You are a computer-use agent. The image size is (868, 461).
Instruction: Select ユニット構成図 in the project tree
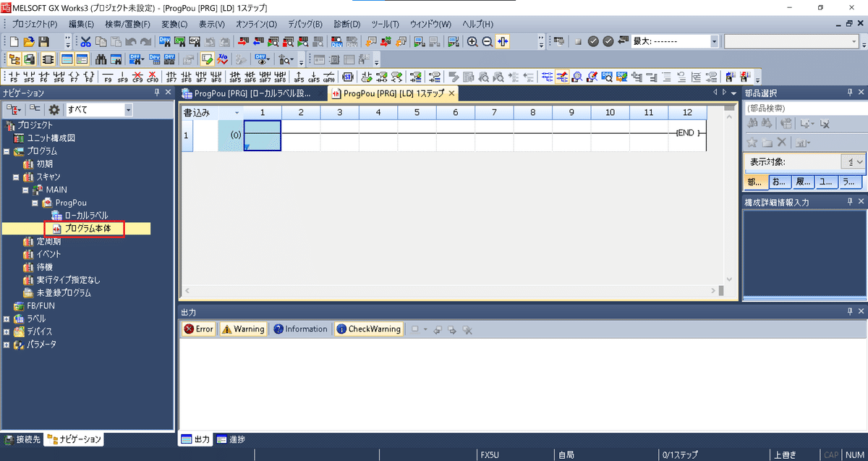(x=51, y=138)
